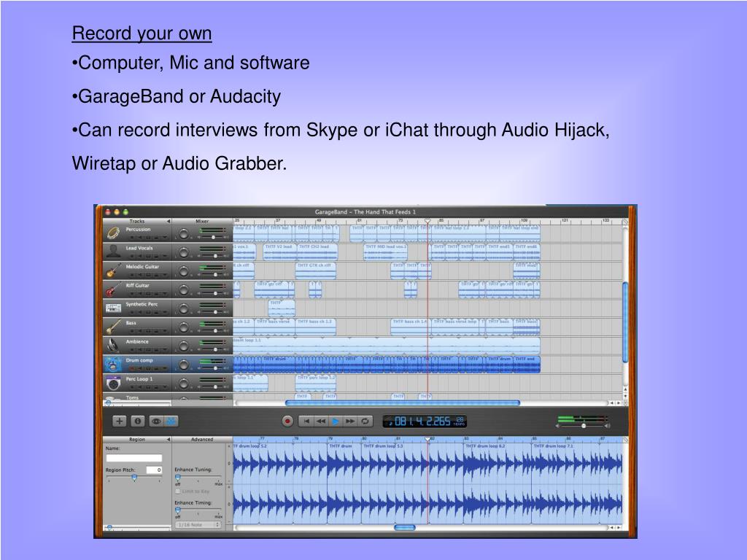
Task: Click the "THTF drum loop 6.2" editor region
Action: pyautogui.click(x=497, y=483)
